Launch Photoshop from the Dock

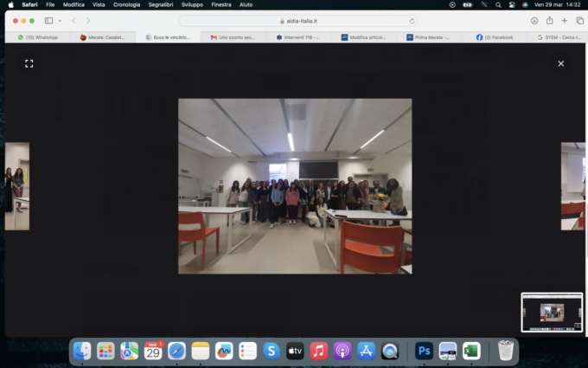point(424,351)
